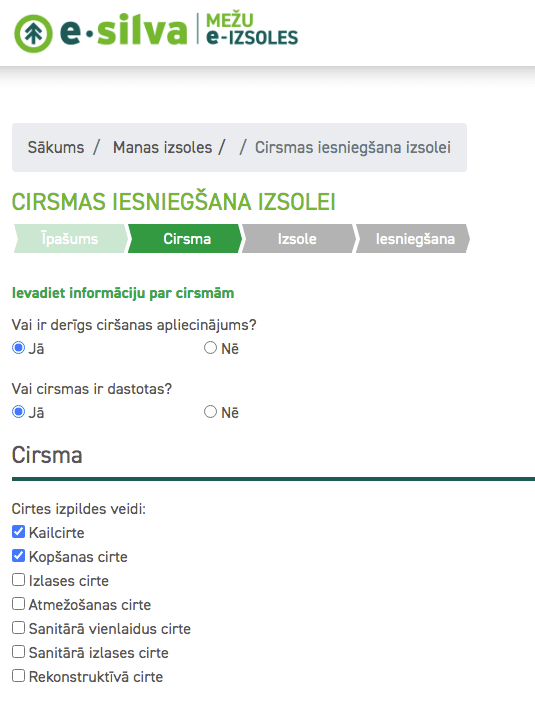
Task: Go to Manas izsoles breadcrumb
Action: tap(162, 148)
